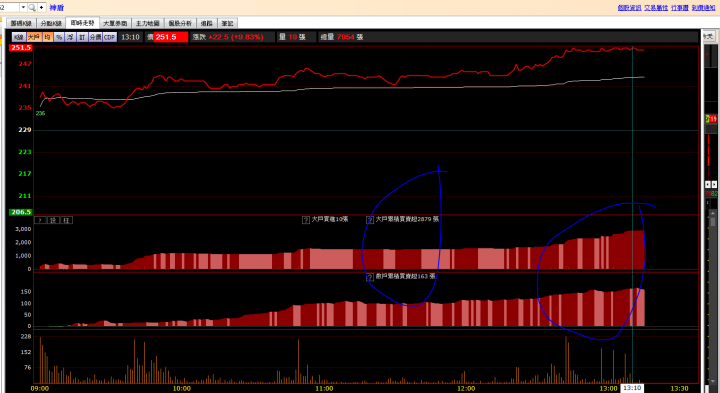Click the small plus button after search icon
720x393 pixels.
(41, 8)
